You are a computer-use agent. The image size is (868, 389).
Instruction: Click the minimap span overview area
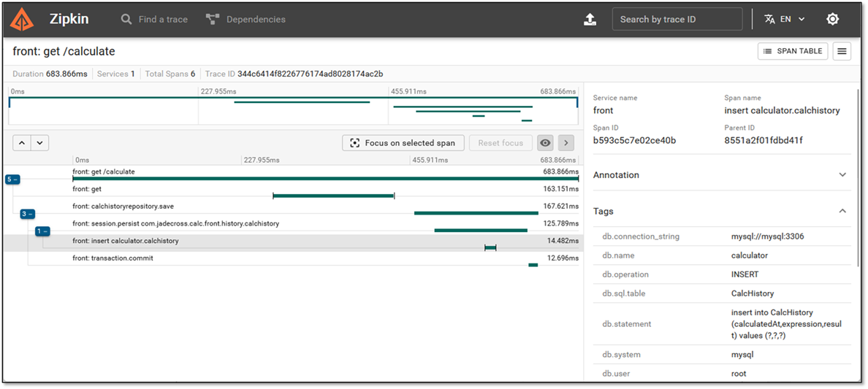click(294, 111)
